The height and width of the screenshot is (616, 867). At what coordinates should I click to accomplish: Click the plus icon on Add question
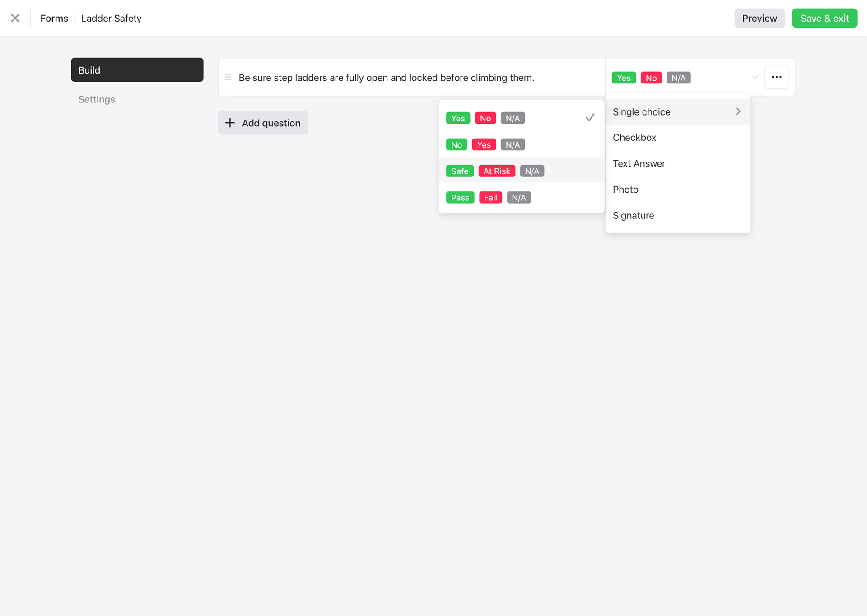coord(229,122)
